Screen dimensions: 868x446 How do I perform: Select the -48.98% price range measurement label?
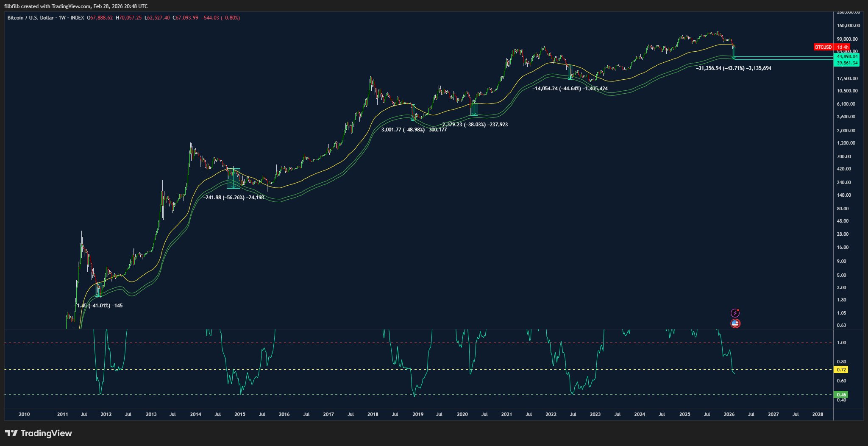tap(412, 130)
